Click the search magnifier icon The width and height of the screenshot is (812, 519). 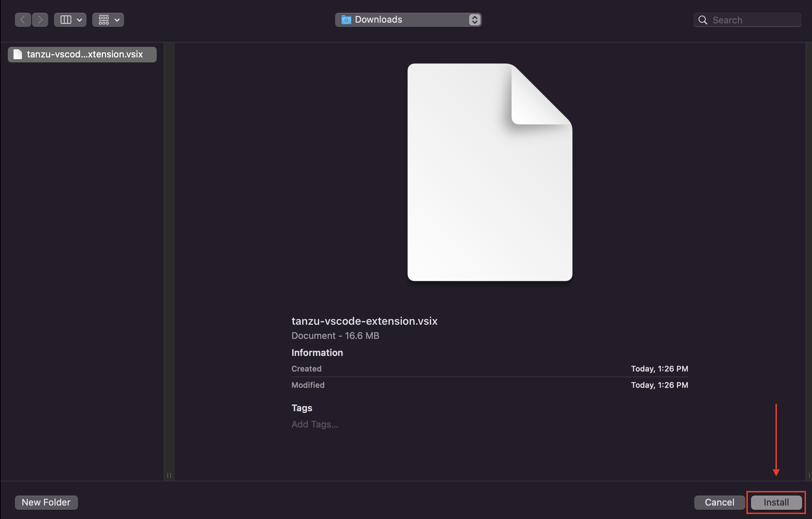click(x=702, y=20)
